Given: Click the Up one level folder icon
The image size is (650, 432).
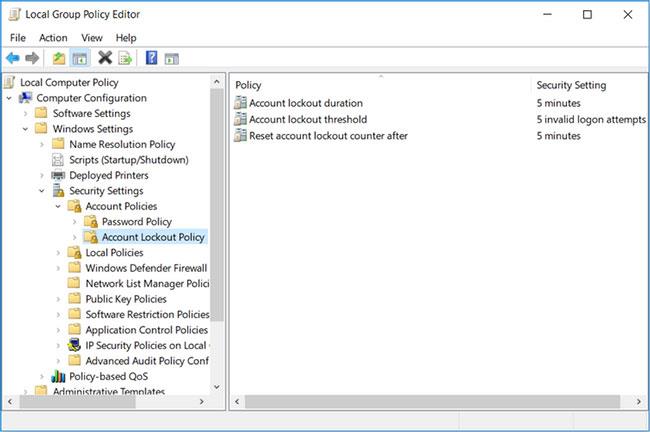Looking at the screenshot, I should [x=59, y=58].
